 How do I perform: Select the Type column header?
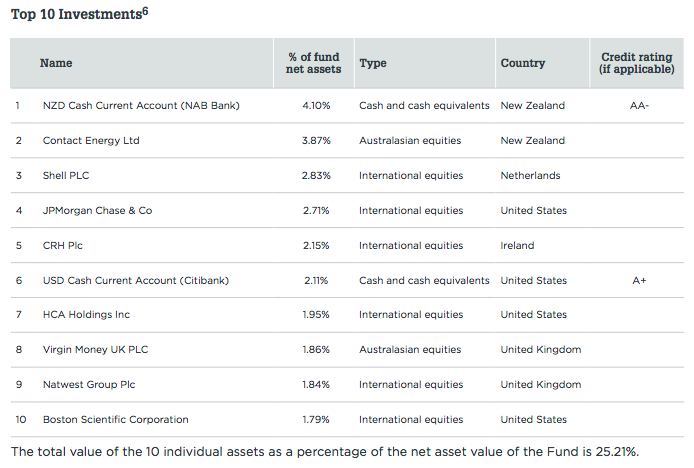(373, 63)
